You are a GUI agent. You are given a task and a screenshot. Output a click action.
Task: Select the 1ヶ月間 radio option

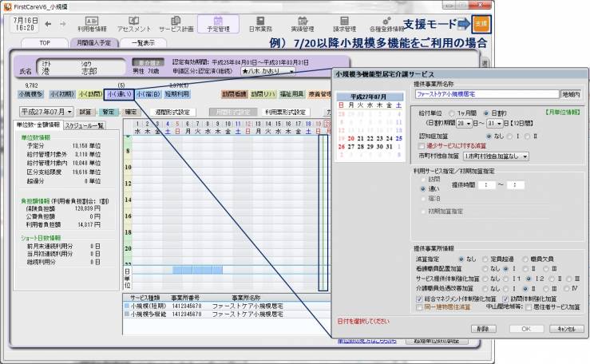coord(452,113)
